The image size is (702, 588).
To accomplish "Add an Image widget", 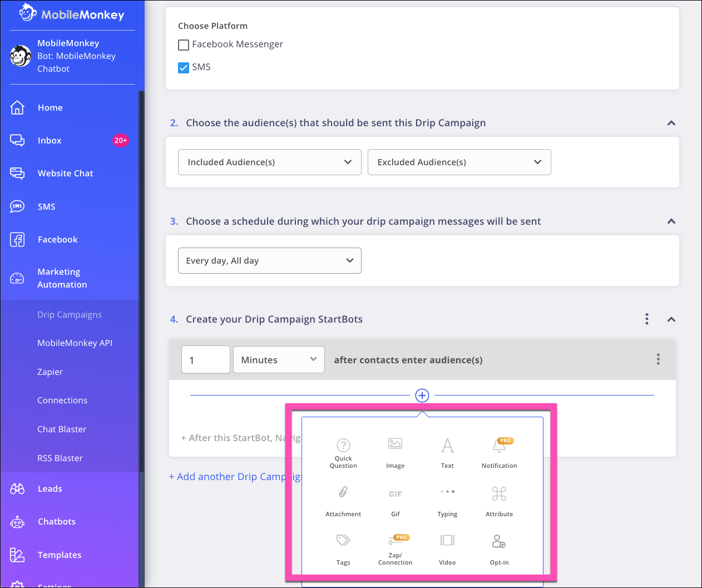I will point(395,453).
